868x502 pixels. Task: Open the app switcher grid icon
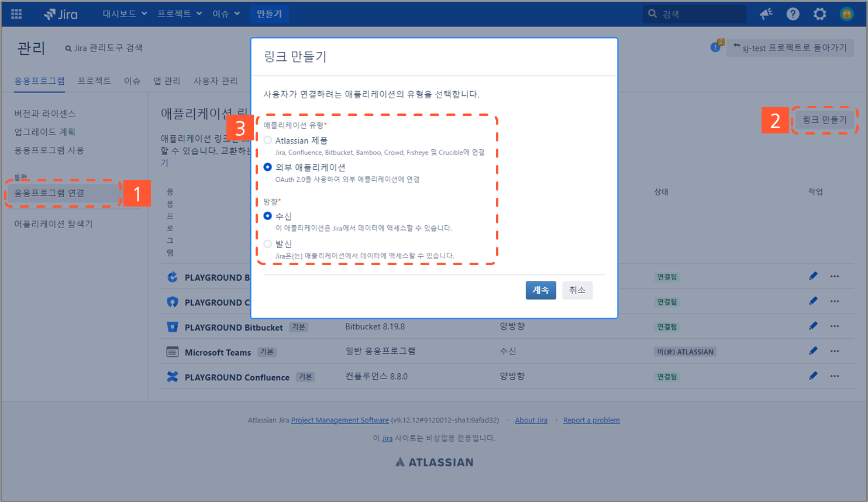pos(16,13)
